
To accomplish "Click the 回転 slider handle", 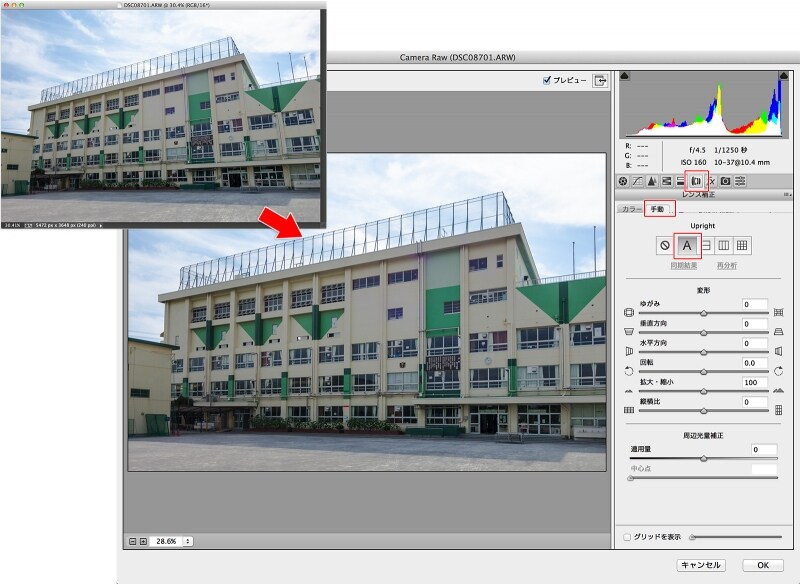I will coord(704,372).
